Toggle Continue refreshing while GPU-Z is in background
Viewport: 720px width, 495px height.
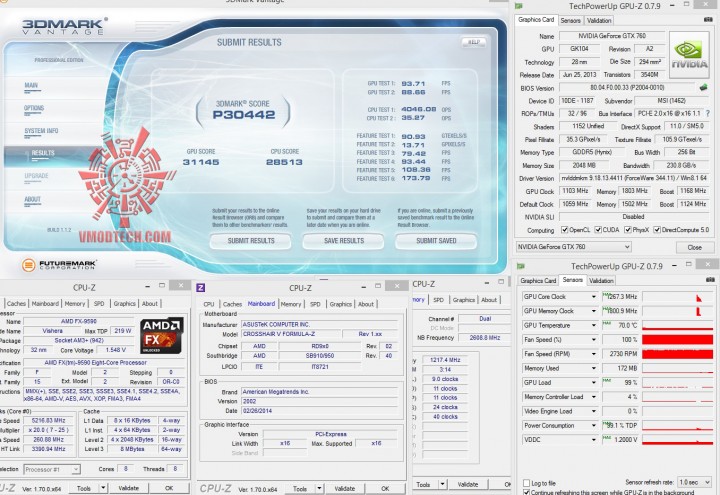526,492
